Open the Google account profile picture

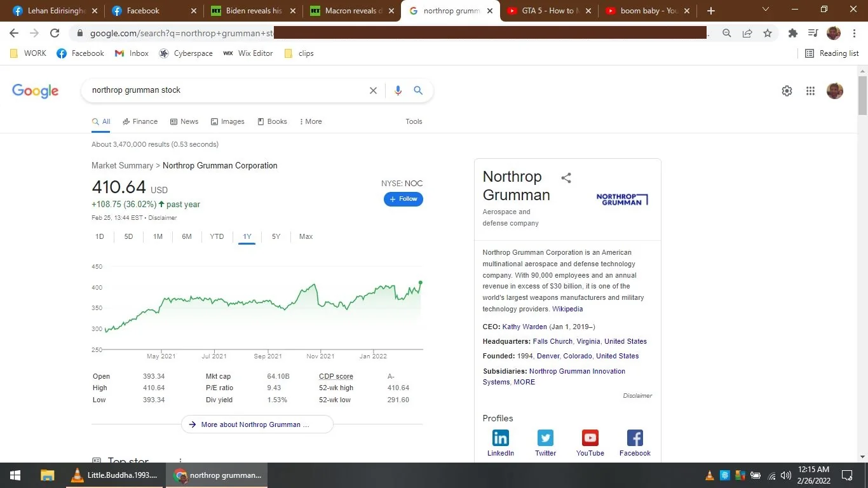835,91
